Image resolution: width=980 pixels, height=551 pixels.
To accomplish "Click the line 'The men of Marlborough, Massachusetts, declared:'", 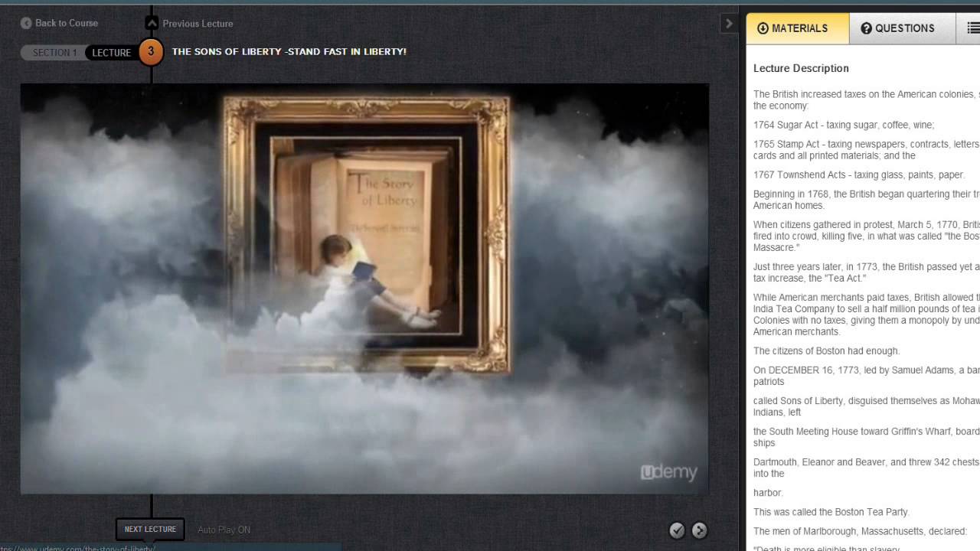I will pos(860,531).
